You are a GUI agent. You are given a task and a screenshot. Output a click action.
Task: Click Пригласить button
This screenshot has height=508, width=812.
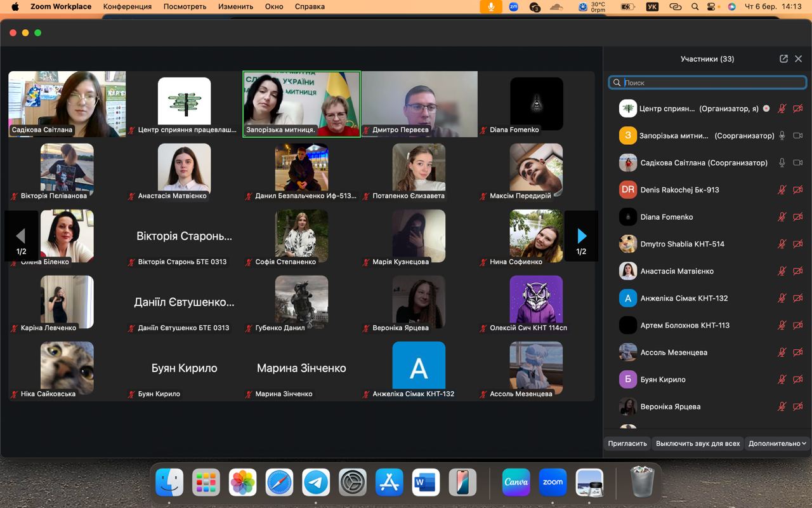pos(627,443)
